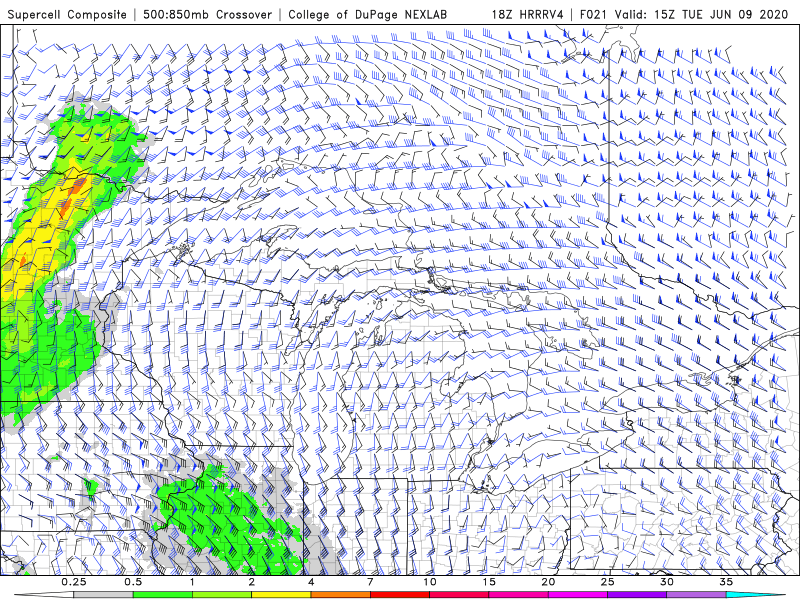This screenshot has width=800, height=600.
Task: Click the 2 value on the color scale
Action: [x=252, y=582]
